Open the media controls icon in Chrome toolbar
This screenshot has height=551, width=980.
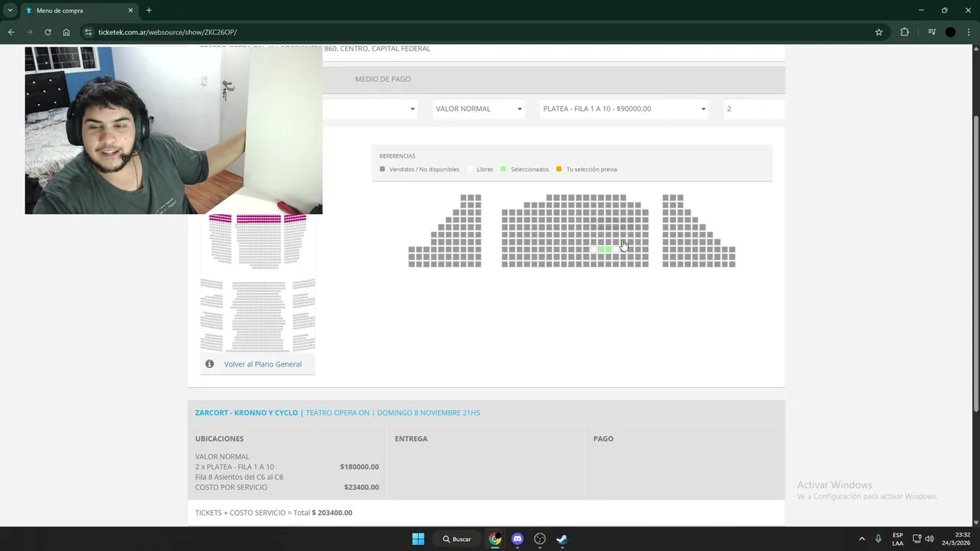pyautogui.click(x=932, y=32)
